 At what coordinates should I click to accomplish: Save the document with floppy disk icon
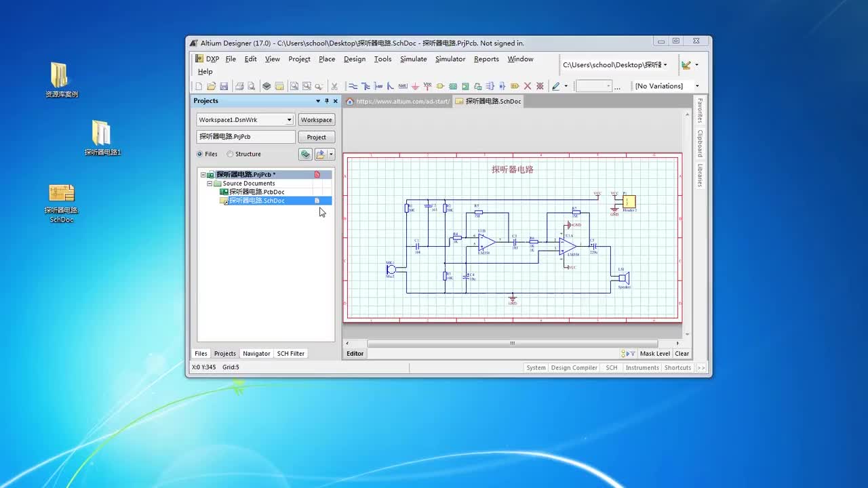coord(224,86)
